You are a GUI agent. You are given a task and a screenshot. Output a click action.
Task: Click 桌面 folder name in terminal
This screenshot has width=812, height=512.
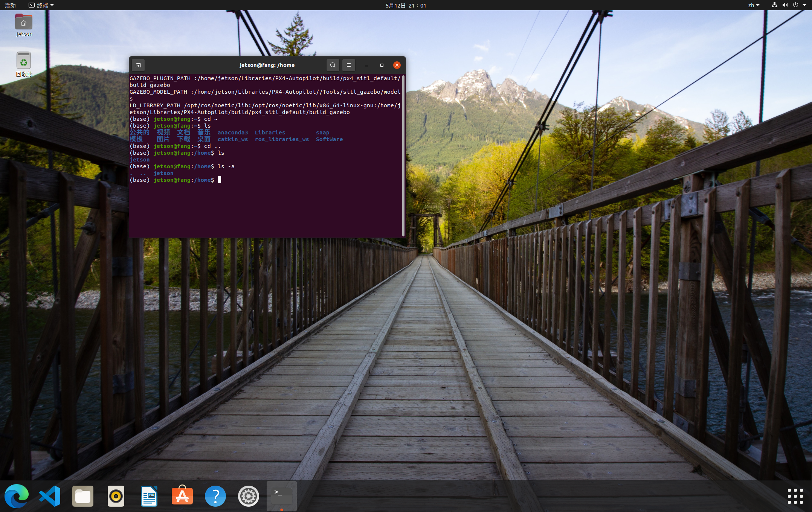coord(204,139)
